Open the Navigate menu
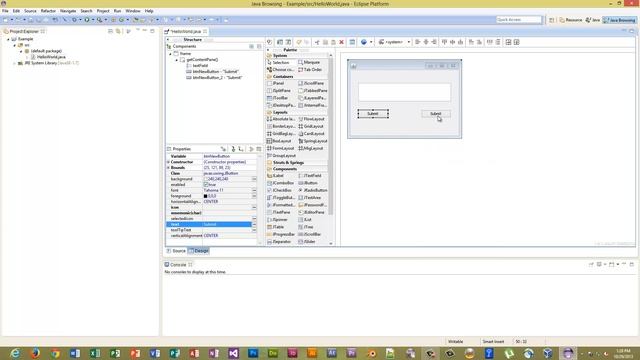This screenshot has height=360, width=640. [x=68, y=11]
